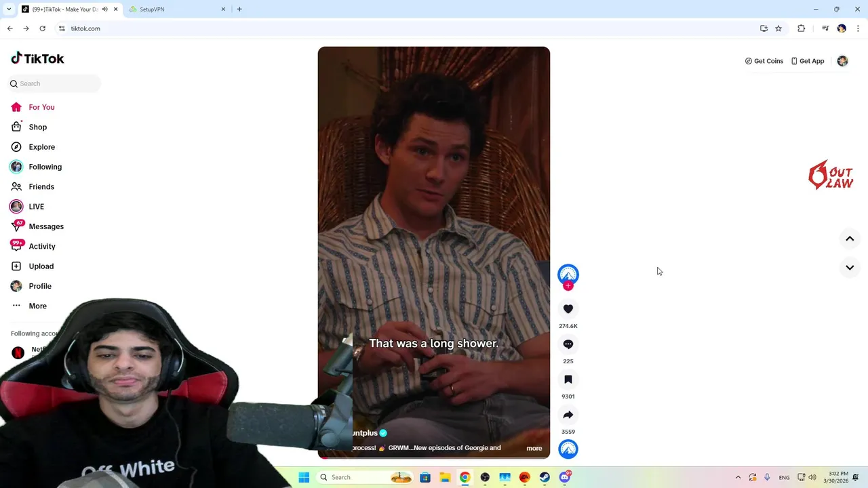Open a new browser tab
The height and width of the screenshot is (488, 868).
click(239, 9)
